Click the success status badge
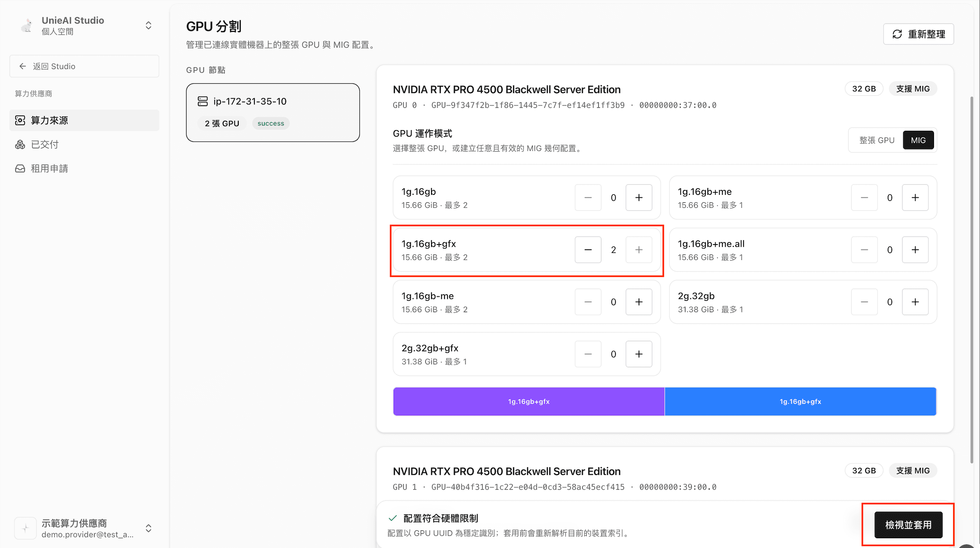This screenshot has height=548, width=980. click(x=271, y=124)
